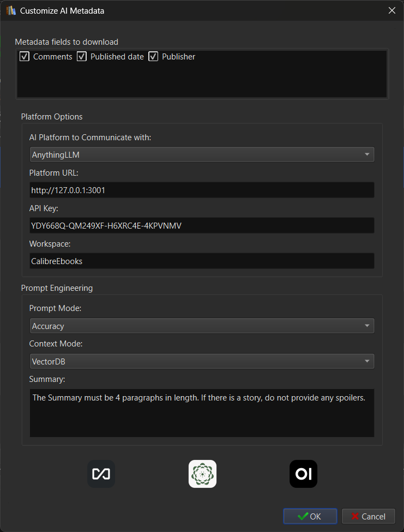Click the 'AI Platform to Communicate with:' label

pyautogui.click(x=90, y=138)
